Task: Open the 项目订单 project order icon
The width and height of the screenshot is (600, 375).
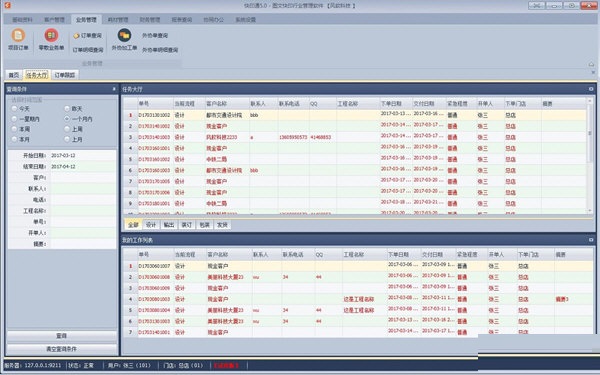Action: point(18,39)
